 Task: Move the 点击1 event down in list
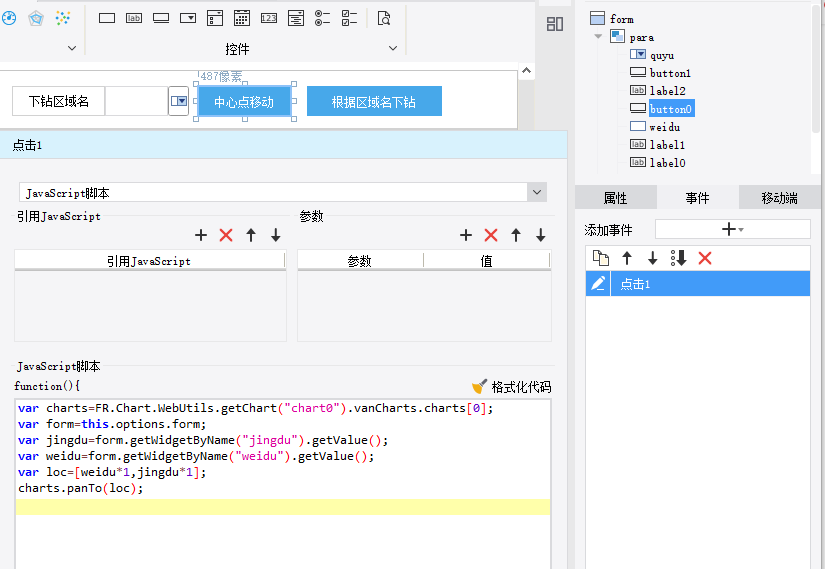point(652,258)
